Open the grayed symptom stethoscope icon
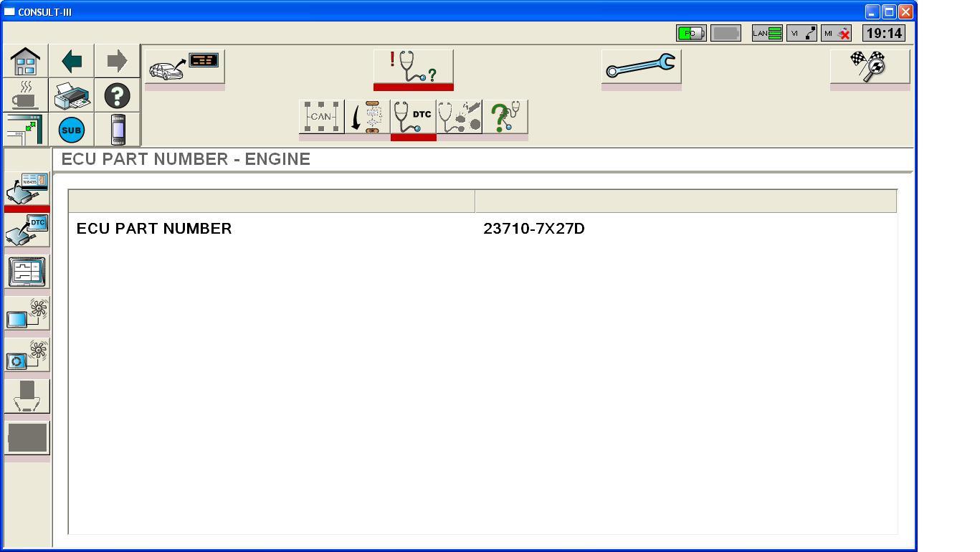 (x=459, y=117)
